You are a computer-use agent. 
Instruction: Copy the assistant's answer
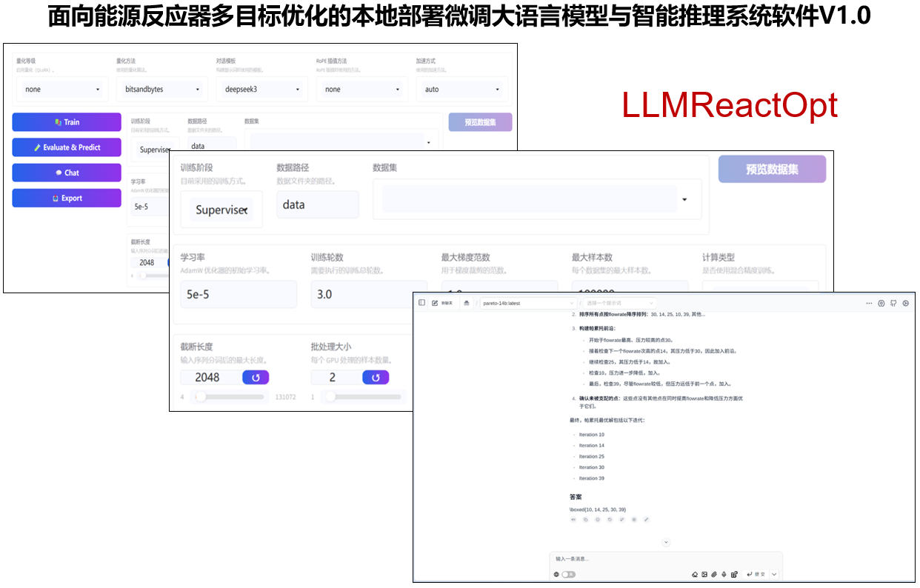585,520
